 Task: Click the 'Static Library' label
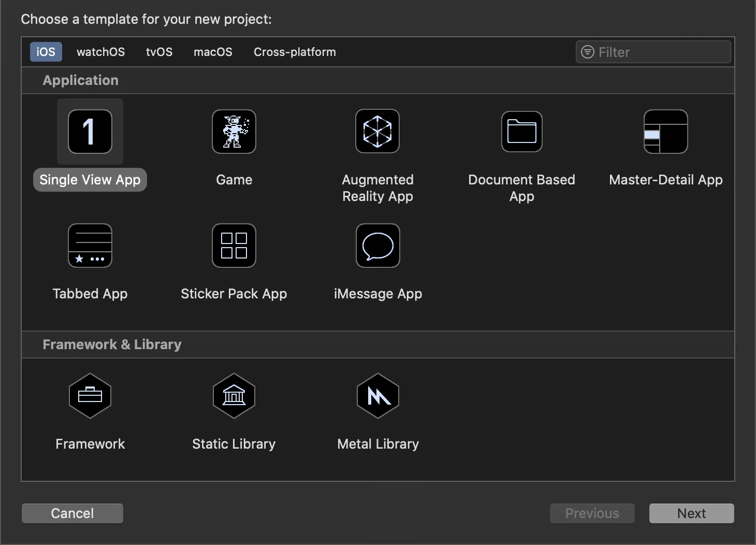pos(234,444)
